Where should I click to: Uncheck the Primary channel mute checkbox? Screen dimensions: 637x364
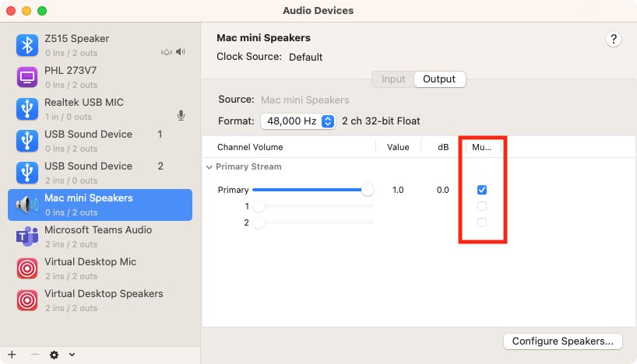(x=482, y=190)
